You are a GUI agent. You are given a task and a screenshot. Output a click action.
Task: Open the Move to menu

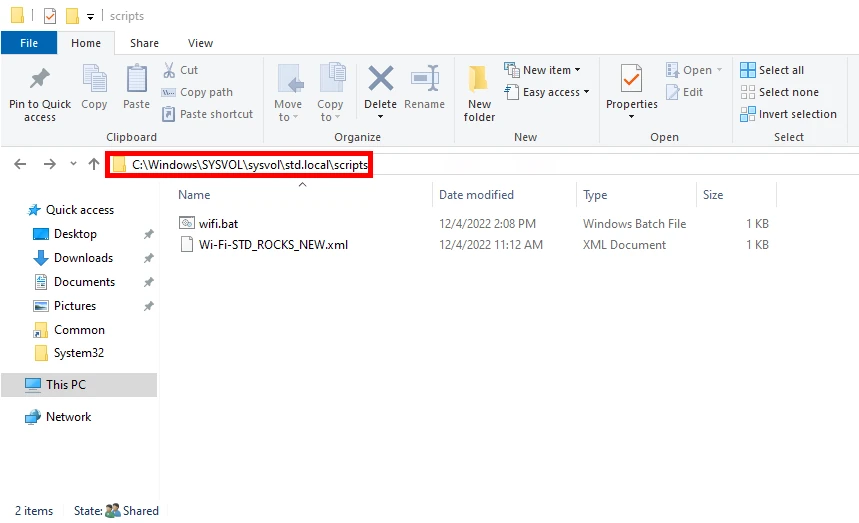(x=288, y=93)
